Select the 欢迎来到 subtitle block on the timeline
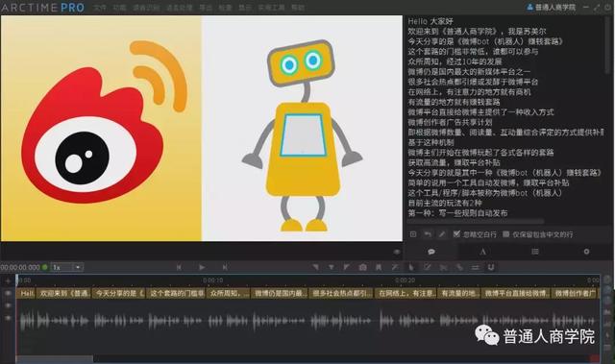This screenshot has height=364, width=615. tap(64, 293)
